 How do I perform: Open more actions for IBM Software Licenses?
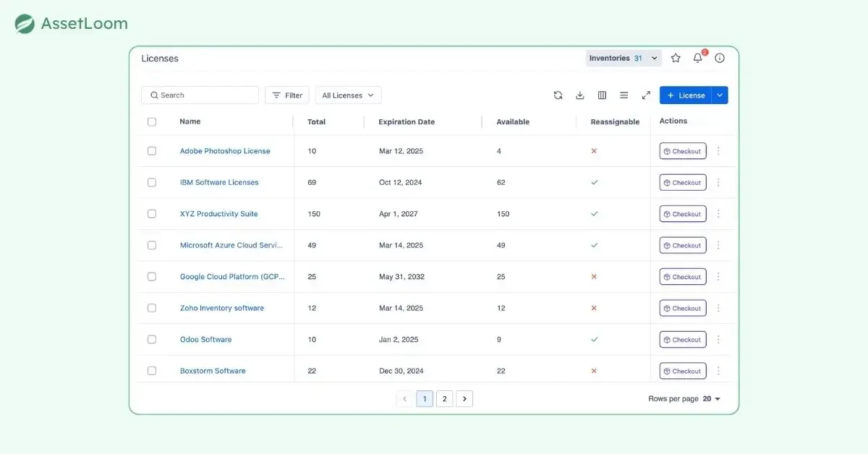(718, 183)
